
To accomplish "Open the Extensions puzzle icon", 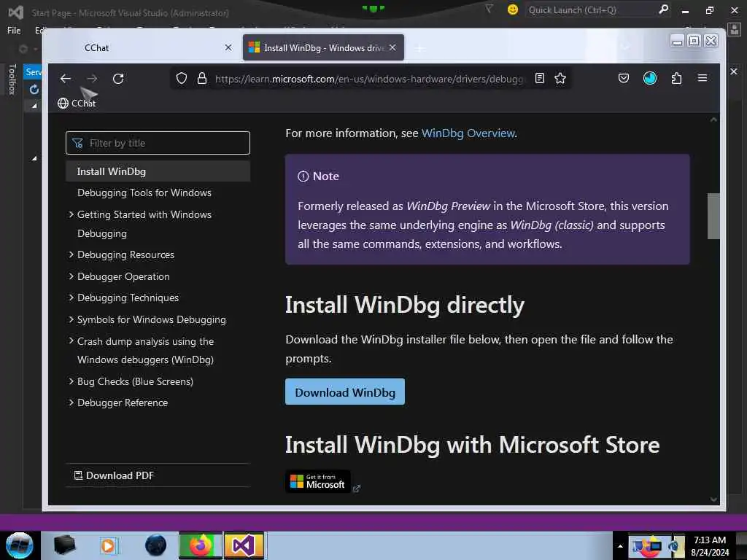I will pyautogui.click(x=676, y=78).
